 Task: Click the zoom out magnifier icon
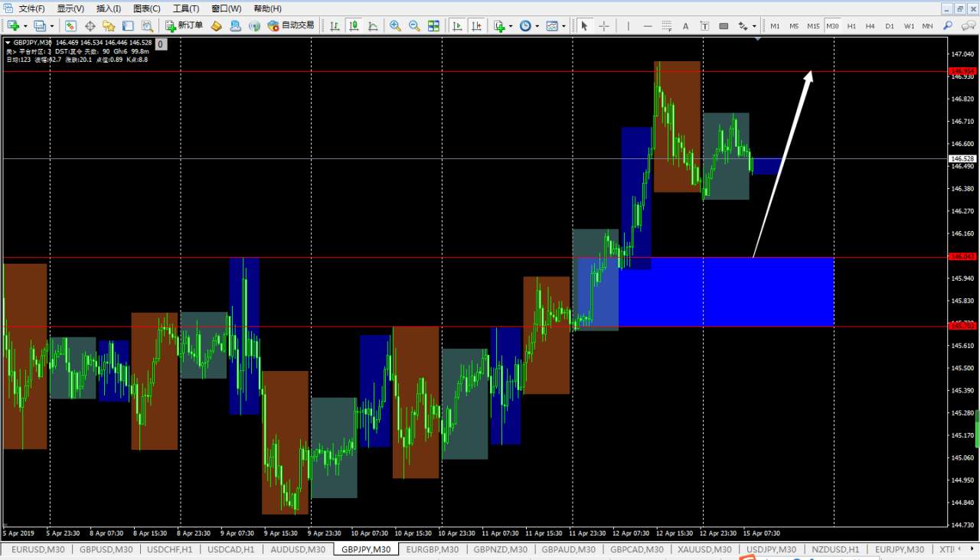click(414, 26)
